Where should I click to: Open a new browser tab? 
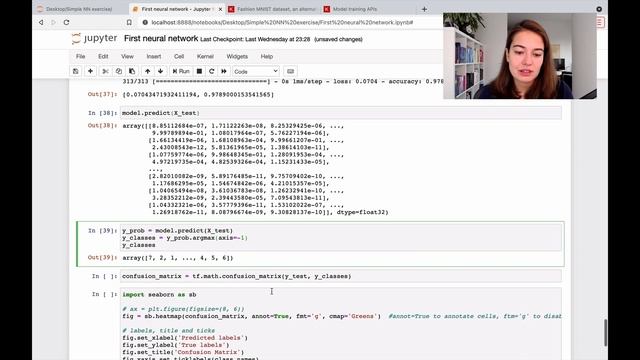(x=424, y=9)
